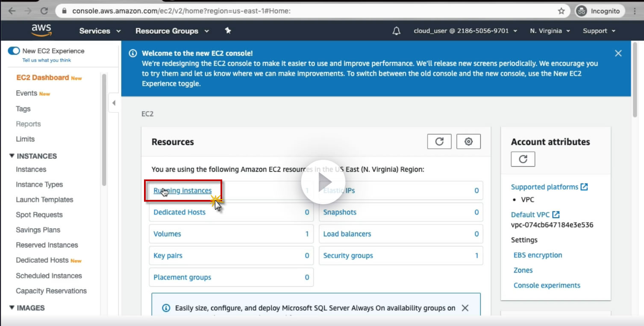This screenshot has width=644, height=326.
Task: Open the Resource Groups dropdown
Action: click(x=172, y=31)
